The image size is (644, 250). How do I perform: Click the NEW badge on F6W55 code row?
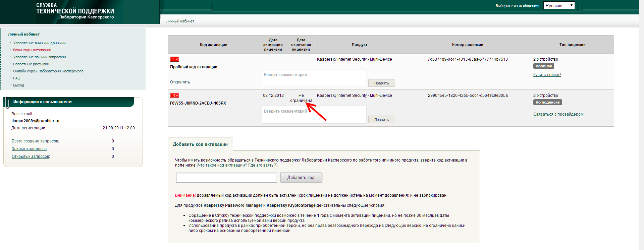174,96
